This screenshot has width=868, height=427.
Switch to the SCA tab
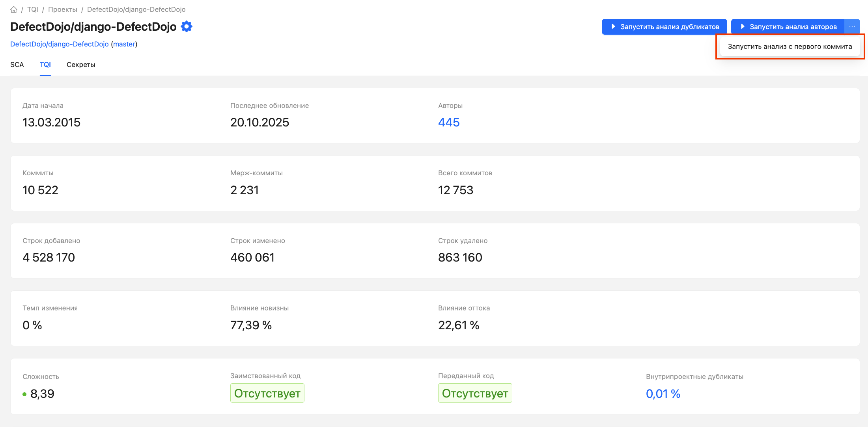coord(17,65)
